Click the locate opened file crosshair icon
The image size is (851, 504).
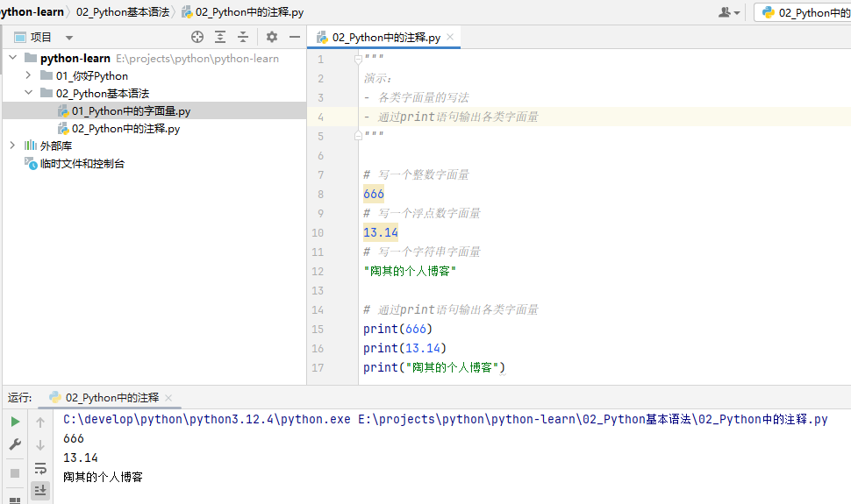(x=197, y=37)
